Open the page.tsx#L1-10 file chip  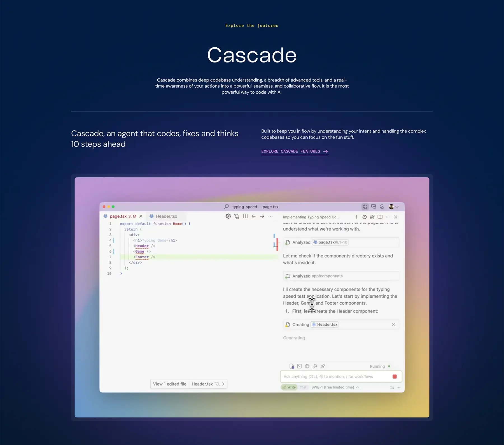(330, 242)
